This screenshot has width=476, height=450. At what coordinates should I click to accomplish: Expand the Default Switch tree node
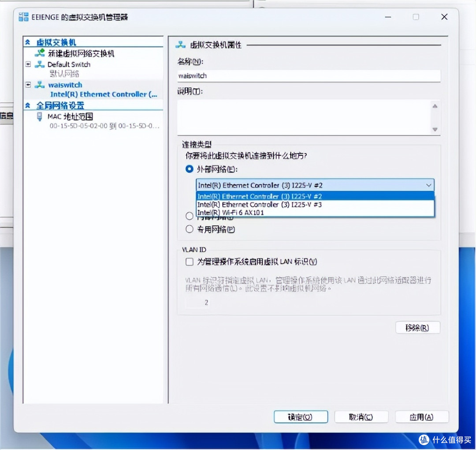pos(28,64)
